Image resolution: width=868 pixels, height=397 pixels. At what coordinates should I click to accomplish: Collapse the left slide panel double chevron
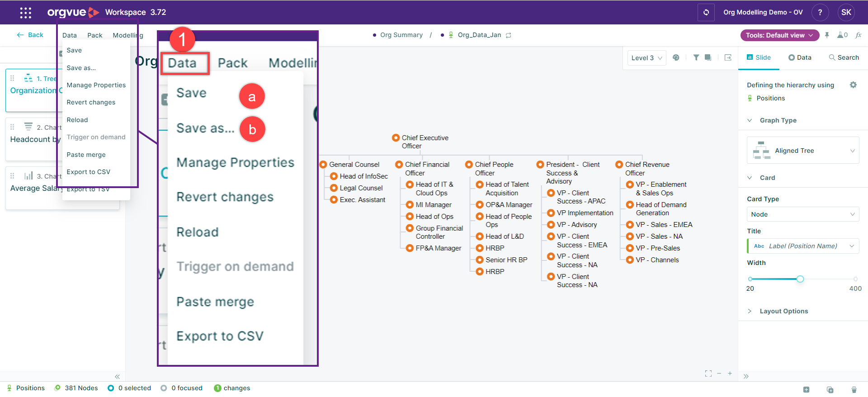tap(117, 377)
